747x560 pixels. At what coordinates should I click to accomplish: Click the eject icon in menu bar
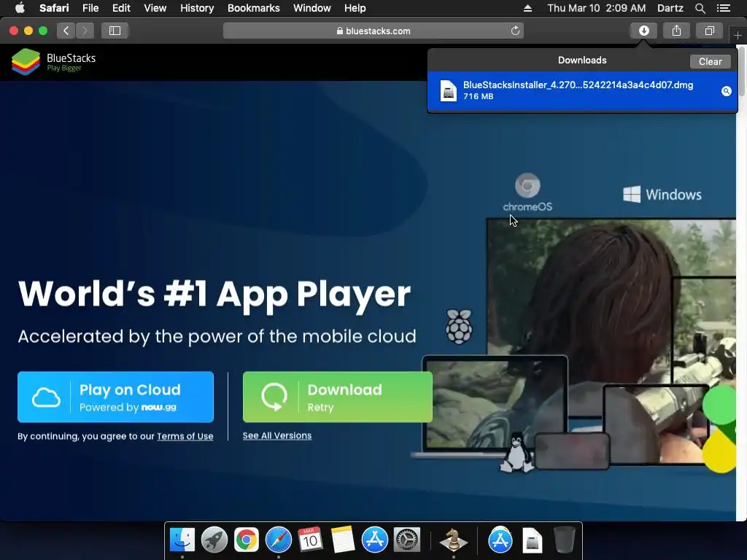[527, 8]
